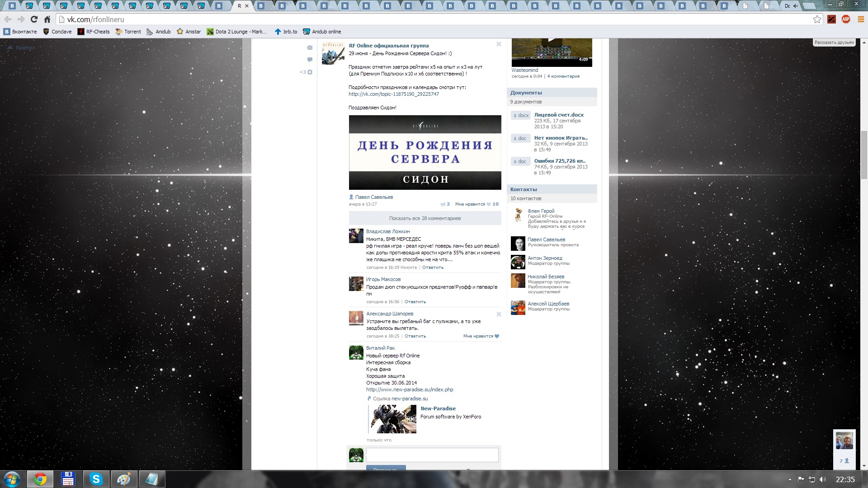Click the envelope message icon beside post
Viewport: 868px width, 488px height.
coord(310,47)
